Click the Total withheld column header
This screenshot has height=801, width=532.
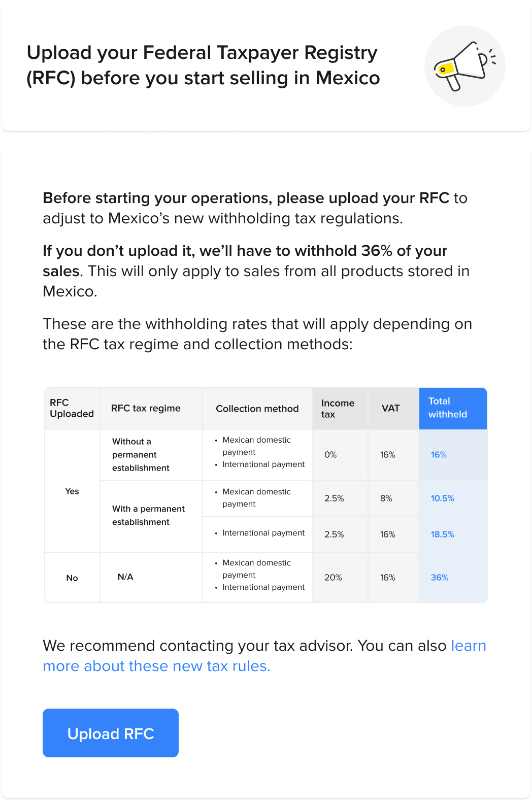(x=447, y=408)
